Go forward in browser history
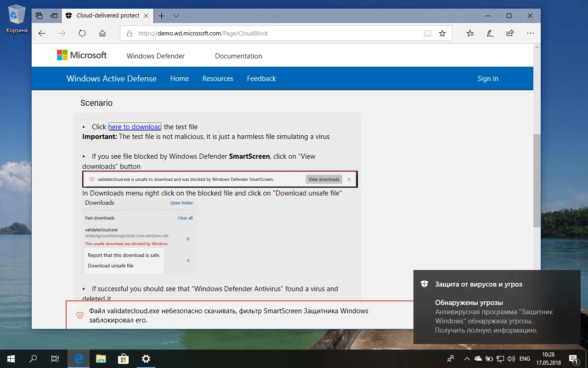The width and height of the screenshot is (588, 368). (x=62, y=33)
